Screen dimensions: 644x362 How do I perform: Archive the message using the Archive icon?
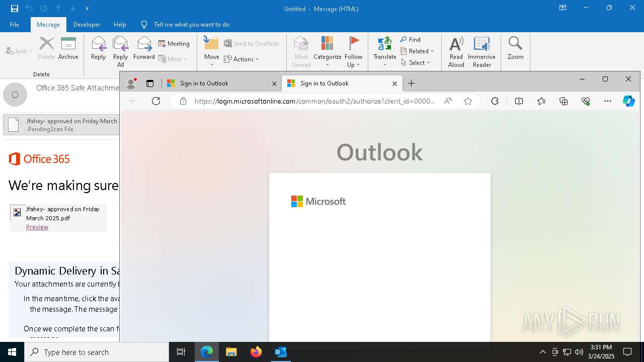pos(68,48)
